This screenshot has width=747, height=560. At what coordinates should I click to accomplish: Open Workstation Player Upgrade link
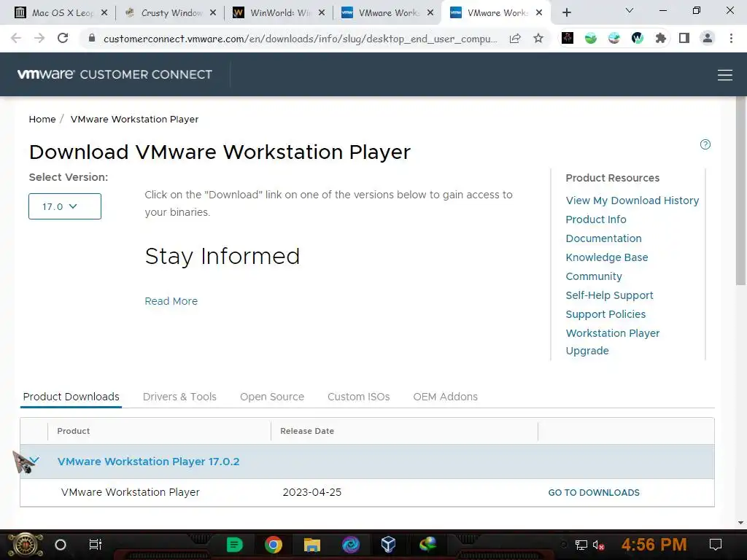coord(613,342)
